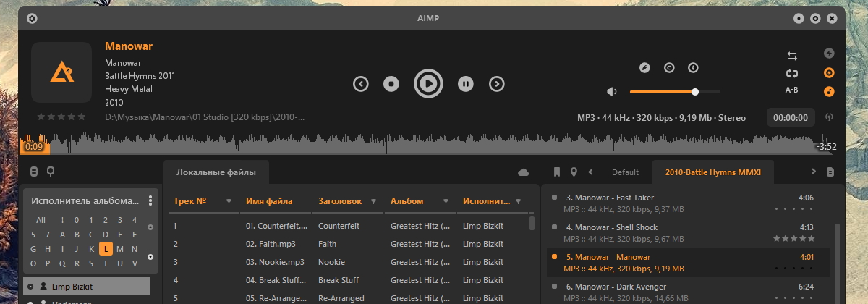
Task: Open Трек № column filter dropdown
Action: [229, 201]
